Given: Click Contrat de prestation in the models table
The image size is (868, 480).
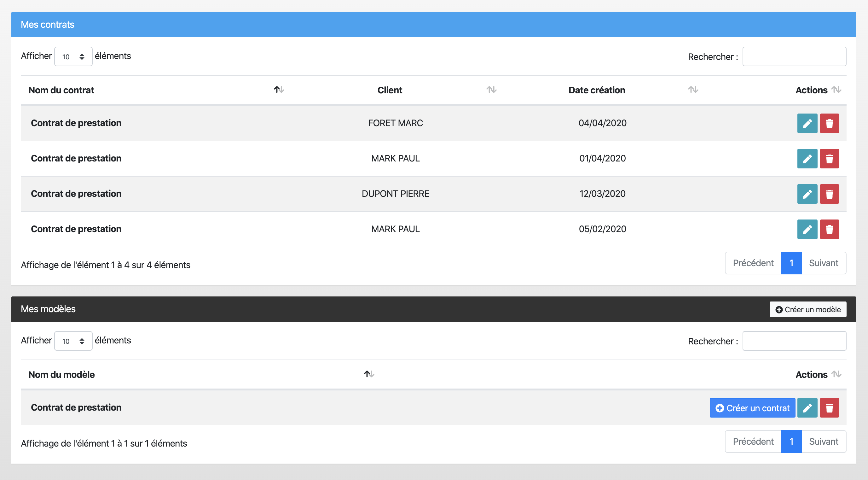Looking at the screenshot, I should pyautogui.click(x=76, y=407).
